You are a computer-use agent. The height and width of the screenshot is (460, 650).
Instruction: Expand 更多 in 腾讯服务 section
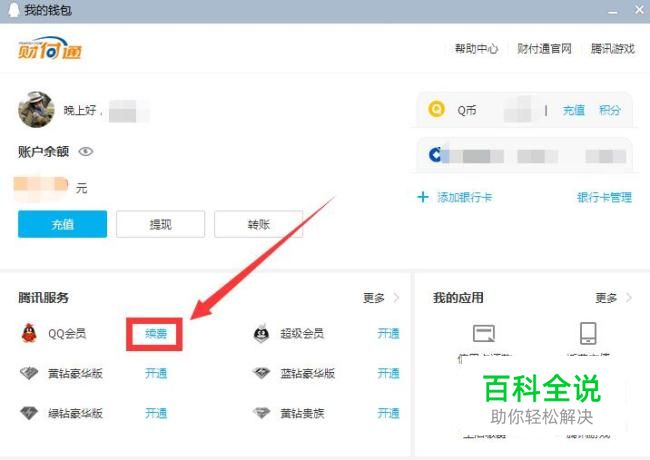pos(380,298)
